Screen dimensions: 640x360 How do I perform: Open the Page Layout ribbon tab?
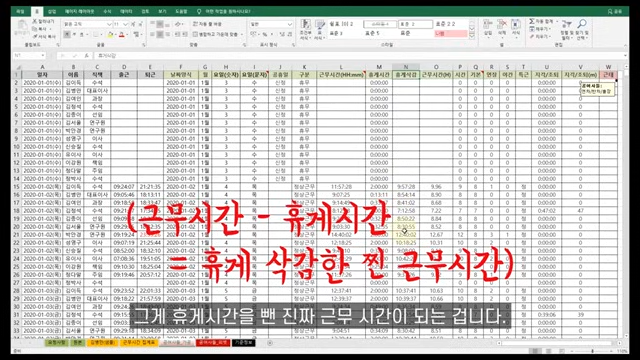click(x=79, y=11)
